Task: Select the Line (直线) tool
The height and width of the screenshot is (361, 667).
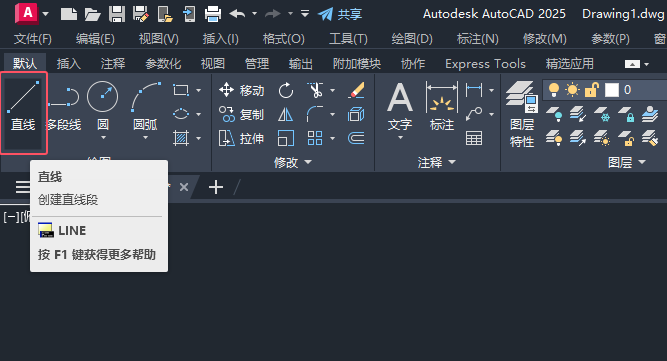Action: (x=23, y=113)
